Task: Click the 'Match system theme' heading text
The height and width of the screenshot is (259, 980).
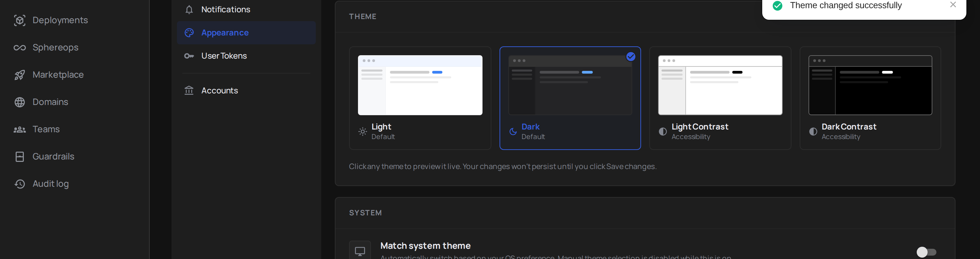Action: pyautogui.click(x=425, y=246)
